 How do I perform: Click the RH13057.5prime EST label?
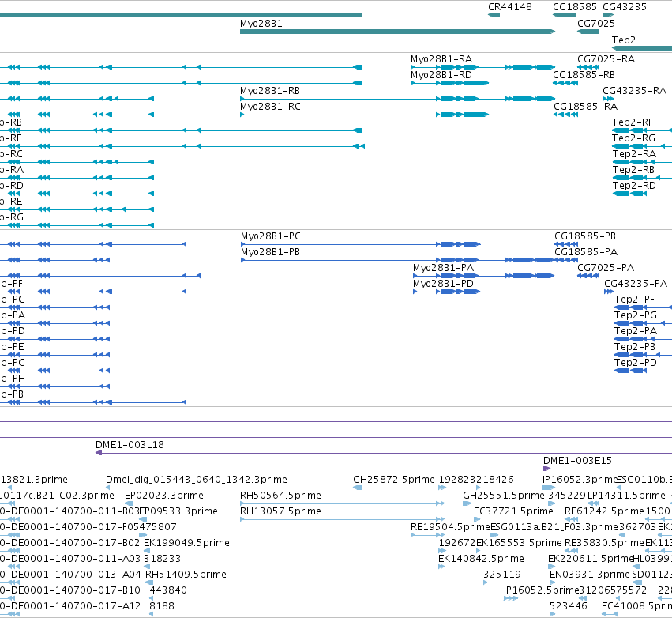point(280,511)
